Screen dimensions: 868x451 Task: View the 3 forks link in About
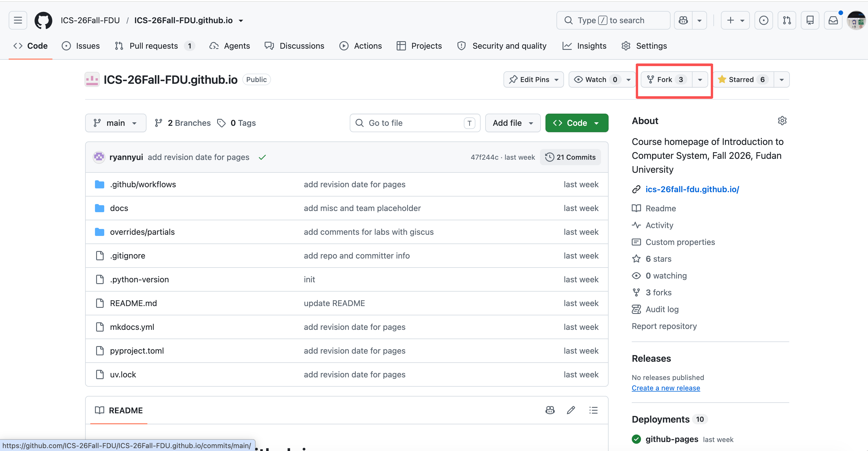(x=658, y=292)
